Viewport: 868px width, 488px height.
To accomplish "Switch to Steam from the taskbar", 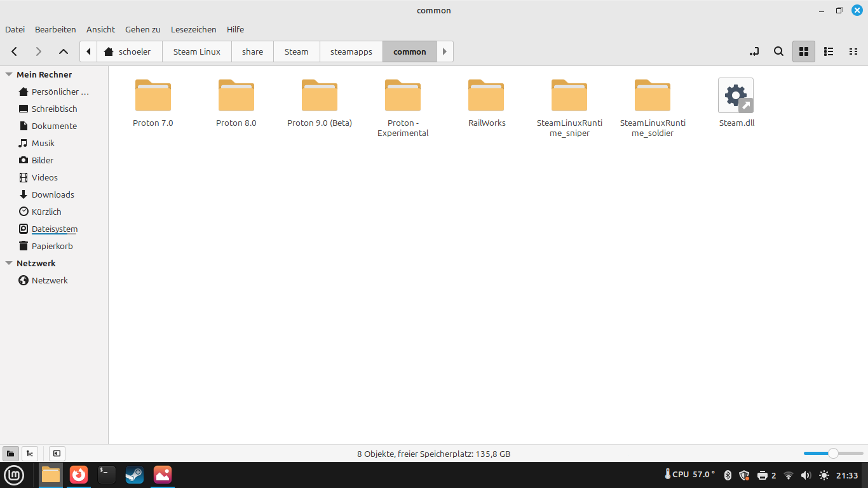I will (x=135, y=475).
